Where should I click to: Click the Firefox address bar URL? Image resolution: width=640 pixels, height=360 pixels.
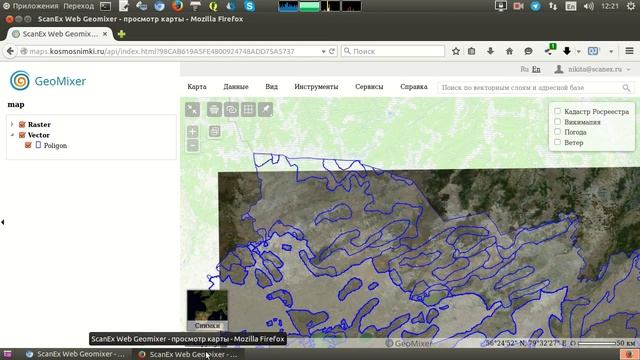tap(162, 51)
